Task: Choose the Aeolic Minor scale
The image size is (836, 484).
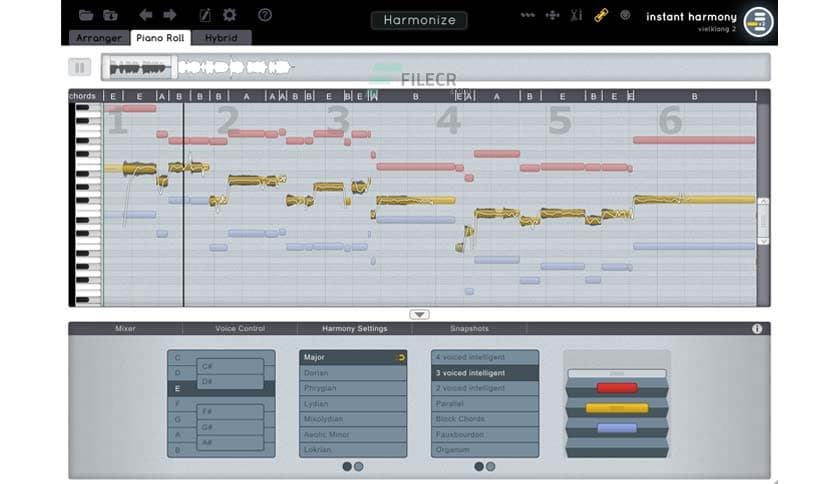Action: point(353,434)
